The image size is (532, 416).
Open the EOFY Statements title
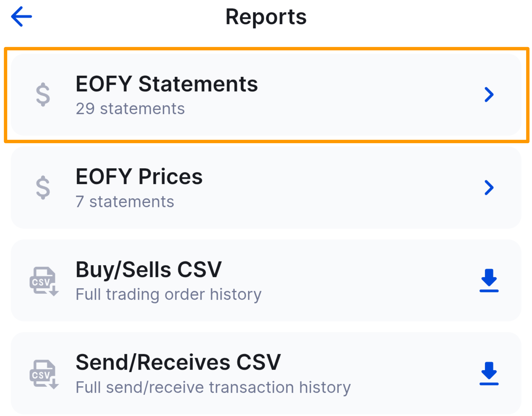(x=167, y=84)
